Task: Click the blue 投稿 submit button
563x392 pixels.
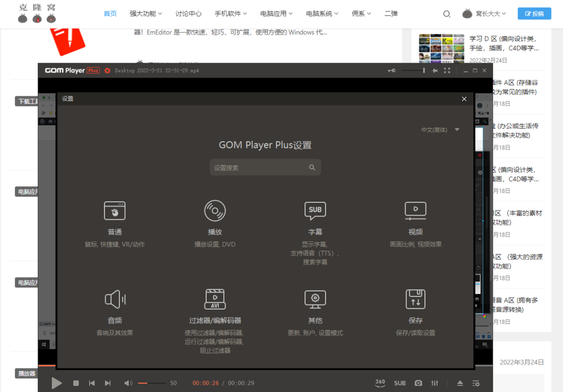Action: click(534, 14)
